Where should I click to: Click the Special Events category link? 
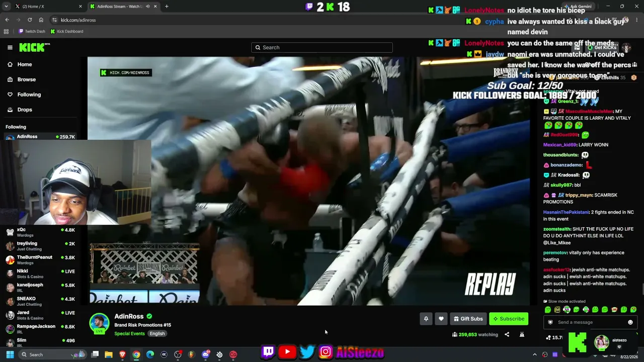(x=129, y=333)
